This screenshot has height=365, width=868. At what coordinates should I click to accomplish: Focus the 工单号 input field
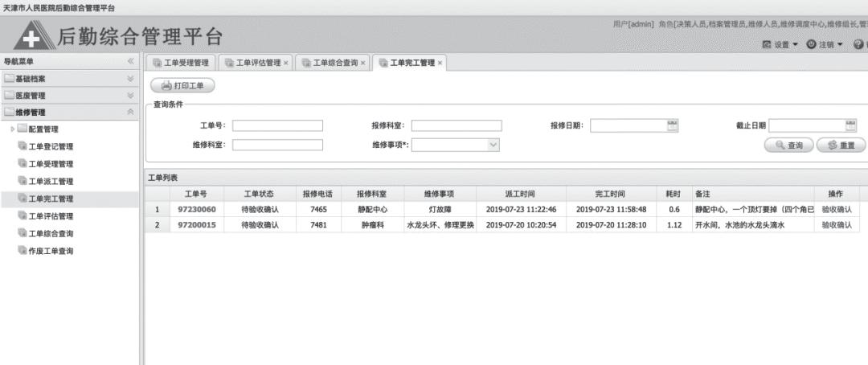[x=277, y=125]
